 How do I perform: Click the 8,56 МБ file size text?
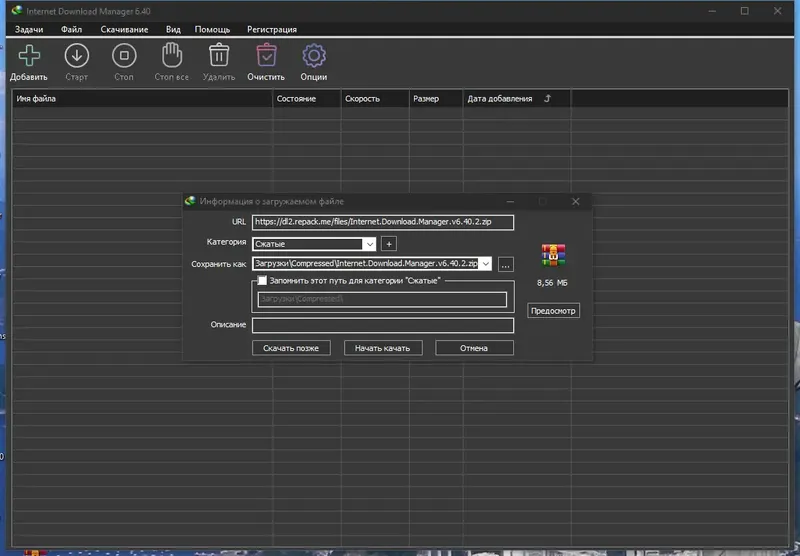[x=552, y=283]
